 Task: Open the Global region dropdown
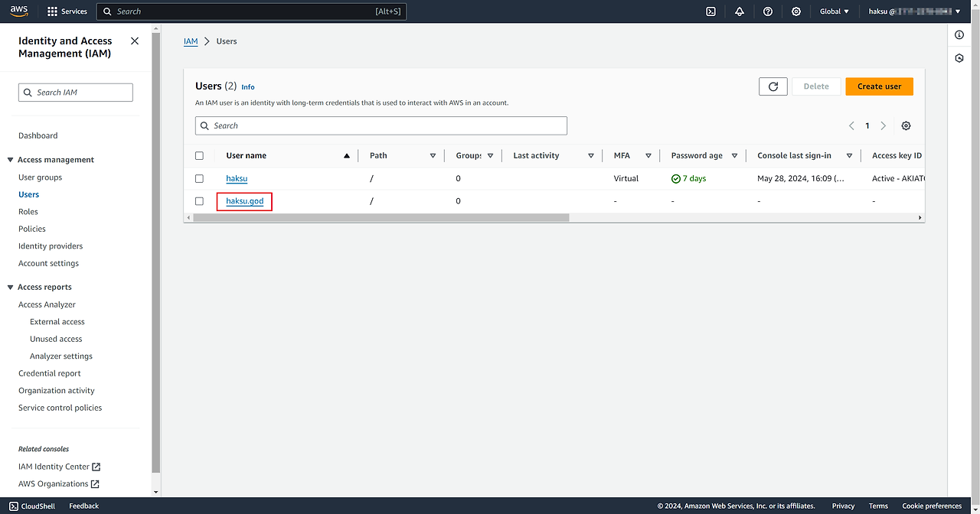pyautogui.click(x=834, y=11)
